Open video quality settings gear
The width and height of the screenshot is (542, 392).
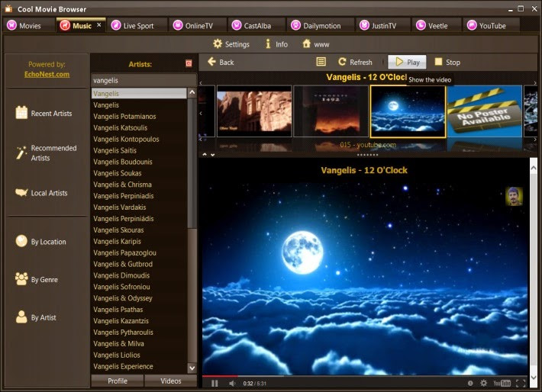tap(483, 383)
